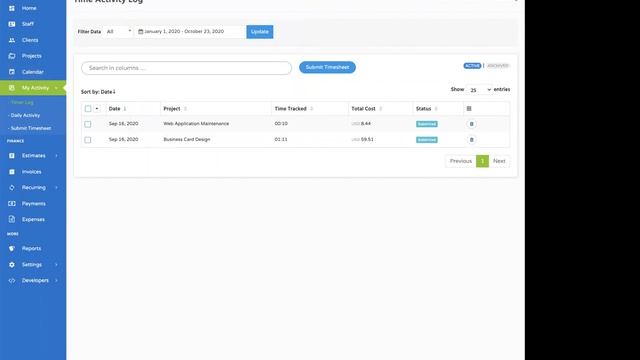Open Daily Activity submenu item
The height and width of the screenshot is (360, 640).
[x=24, y=115]
